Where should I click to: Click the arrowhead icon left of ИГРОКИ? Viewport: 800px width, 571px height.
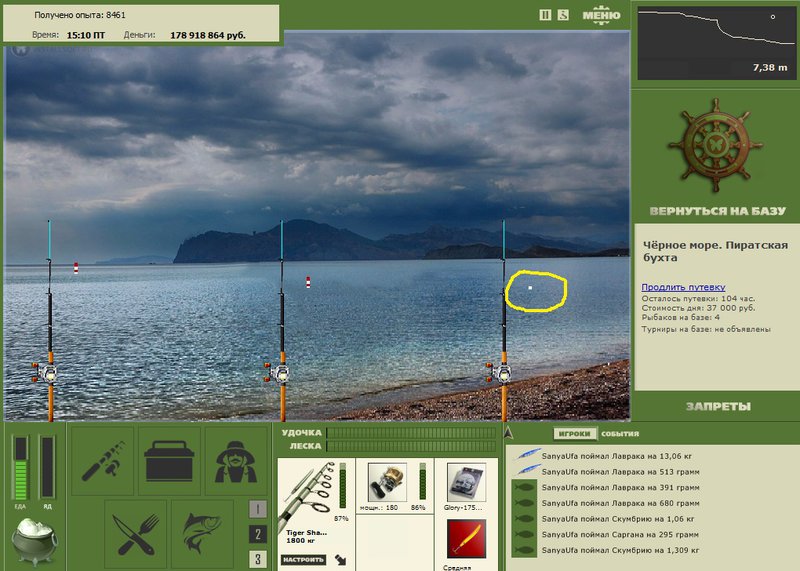[509, 433]
